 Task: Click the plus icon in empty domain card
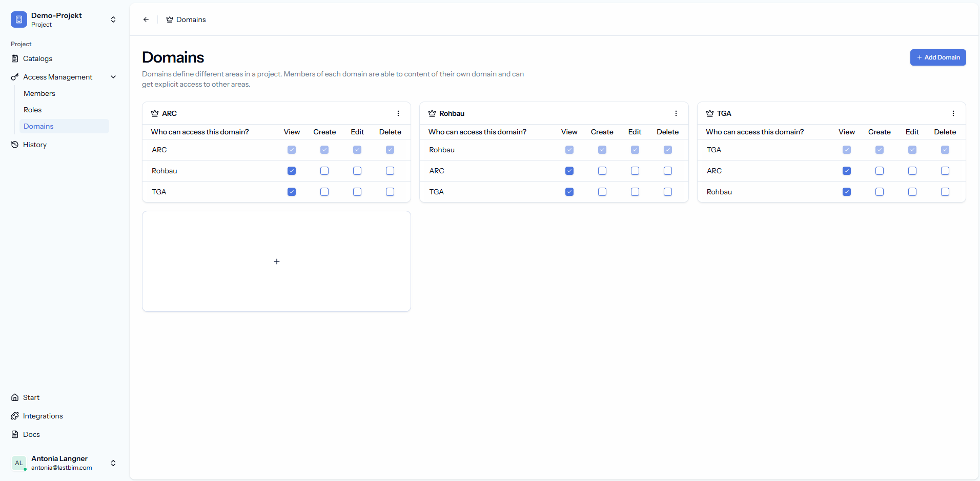pyautogui.click(x=277, y=262)
